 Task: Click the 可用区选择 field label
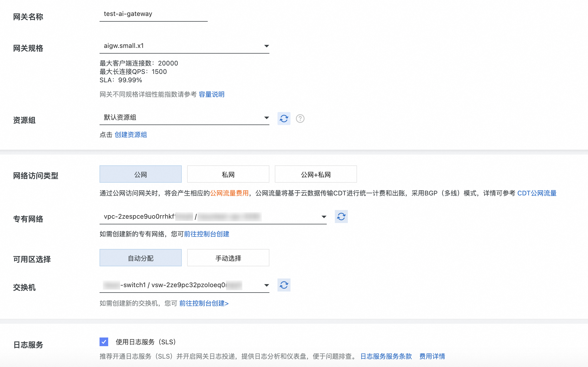click(32, 259)
